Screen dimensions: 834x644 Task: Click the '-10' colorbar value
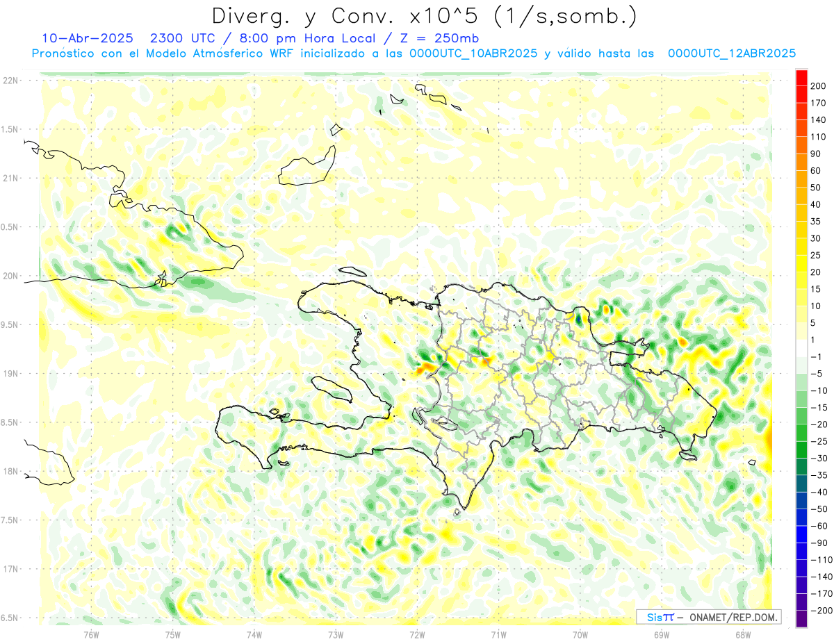click(x=820, y=390)
